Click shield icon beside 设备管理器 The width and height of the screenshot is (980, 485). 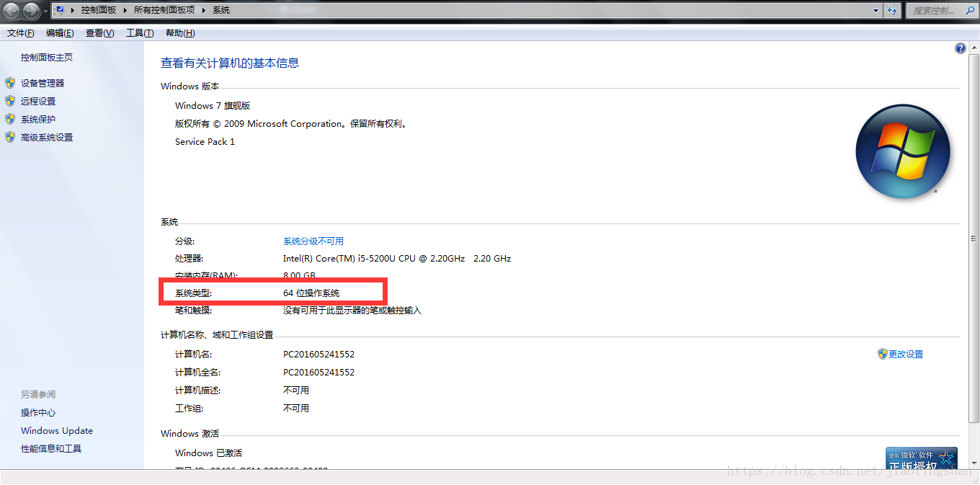pyautogui.click(x=10, y=83)
